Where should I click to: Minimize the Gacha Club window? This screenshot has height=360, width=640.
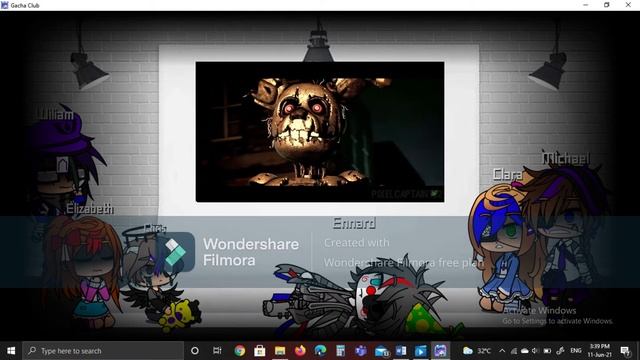[x=586, y=5]
